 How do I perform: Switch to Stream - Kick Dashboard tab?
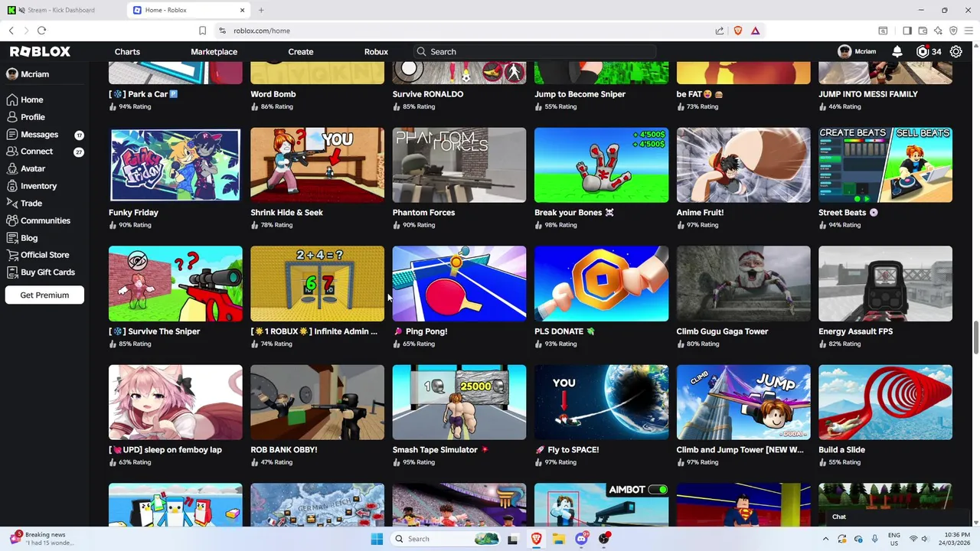(x=60, y=10)
